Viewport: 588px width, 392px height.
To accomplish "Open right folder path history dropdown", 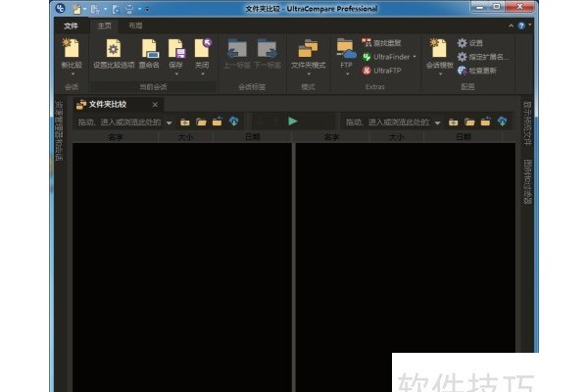I will click(437, 122).
